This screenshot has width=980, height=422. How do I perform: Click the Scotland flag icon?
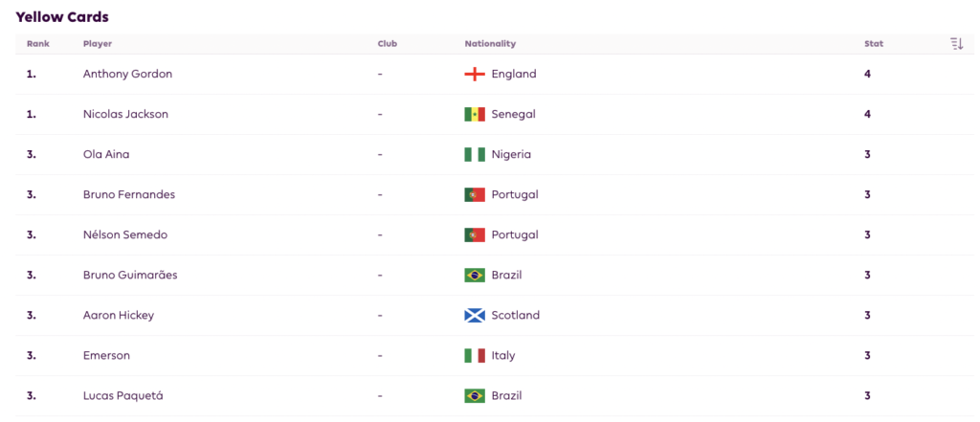click(x=475, y=315)
